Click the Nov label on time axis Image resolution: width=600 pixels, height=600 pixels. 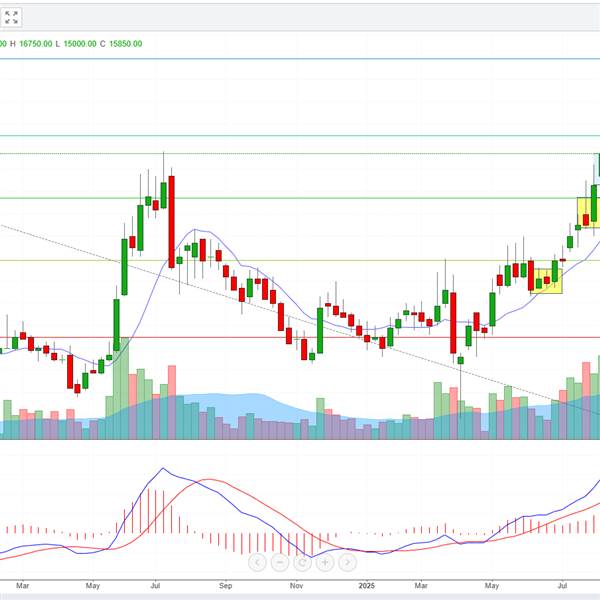point(296,585)
